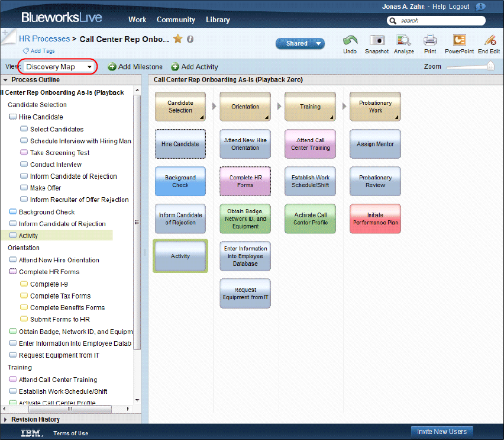The image size is (504, 440).
Task: Open the process info icon
Action: [190, 39]
